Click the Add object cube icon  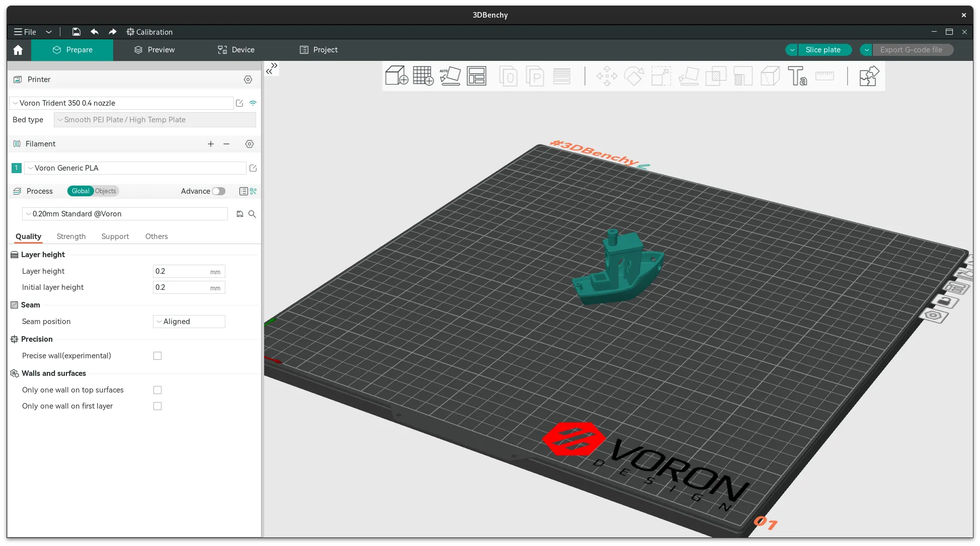point(396,76)
